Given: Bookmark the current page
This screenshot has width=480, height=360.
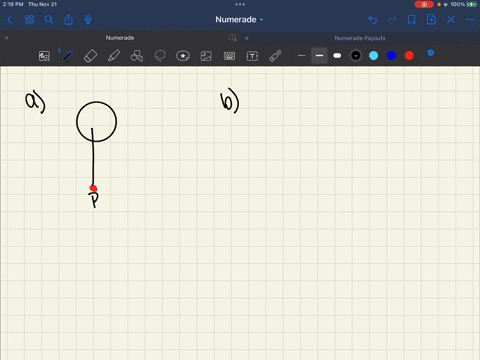Looking at the screenshot, I should coord(412,20).
